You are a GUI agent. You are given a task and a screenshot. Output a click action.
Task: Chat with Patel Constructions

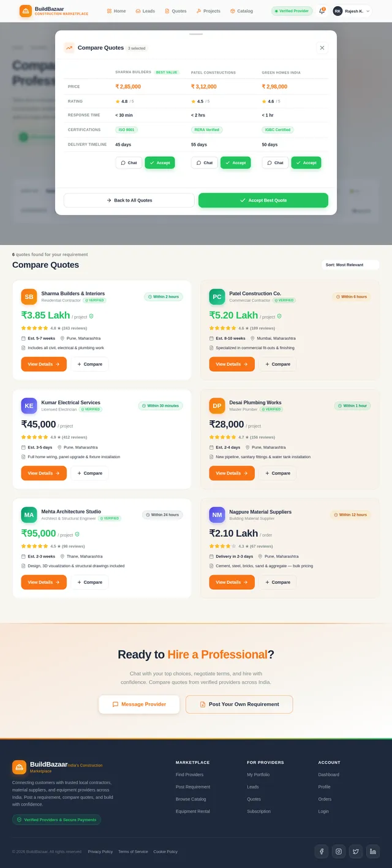pos(205,162)
